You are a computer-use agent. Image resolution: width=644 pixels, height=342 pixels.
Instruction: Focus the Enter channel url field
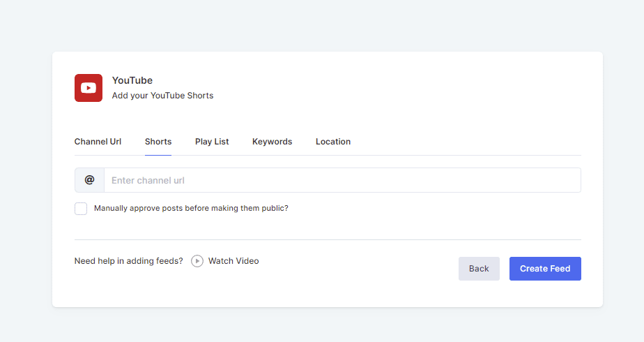click(342, 180)
